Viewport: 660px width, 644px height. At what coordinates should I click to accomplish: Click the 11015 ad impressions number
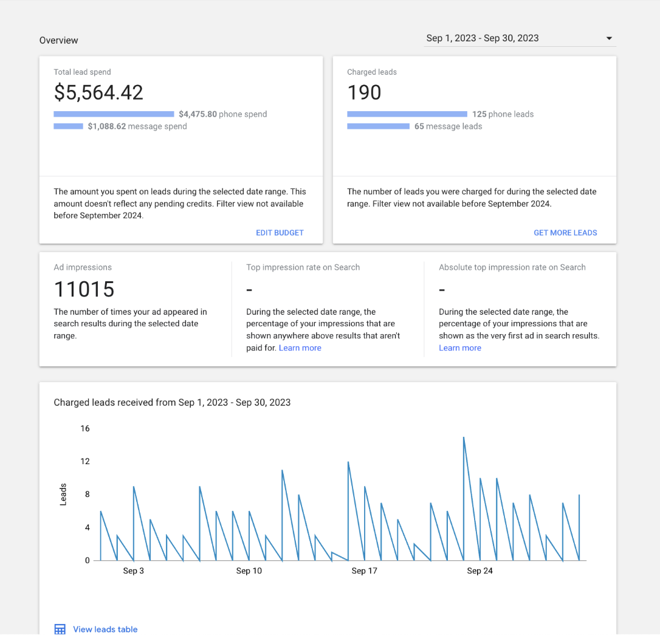84,289
